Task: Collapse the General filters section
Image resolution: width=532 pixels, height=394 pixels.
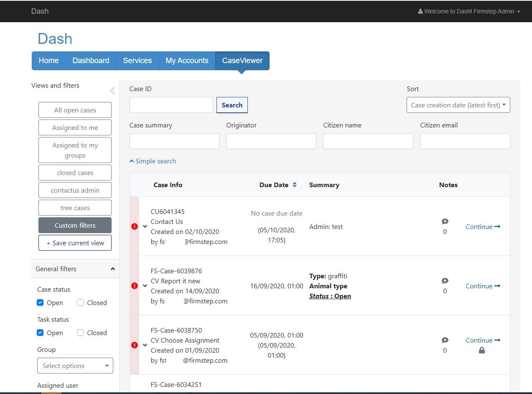Action: (x=75, y=269)
